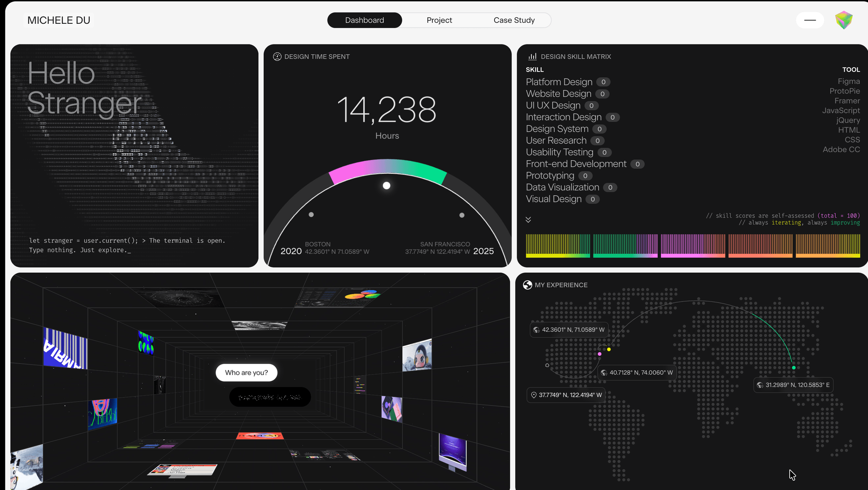Viewport: 868px width, 490px height.
Task: Open the hamburger menu pill button
Action: tap(810, 20)
